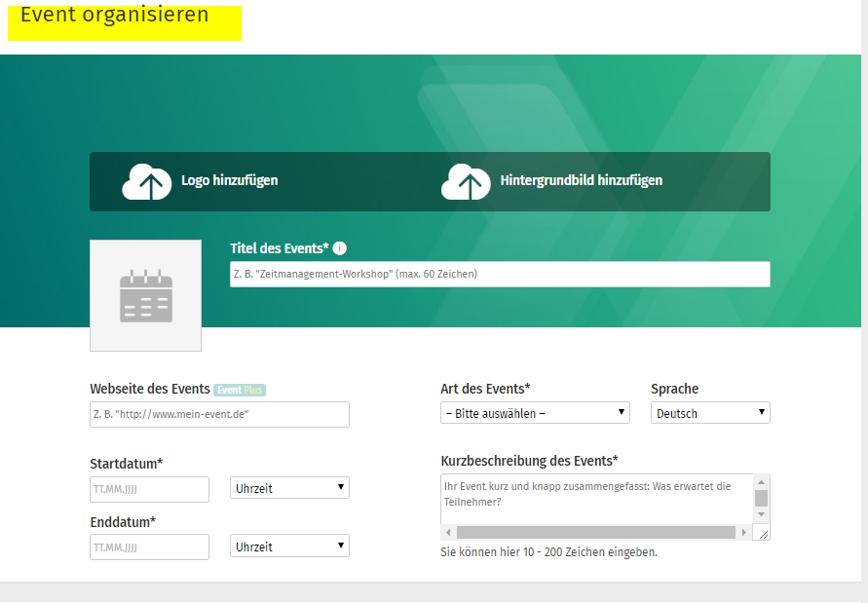This screenshot has width=868, height=603.
Task: Click the textarea horizontal scrollbar left arrow
Action: coord(448,533)
